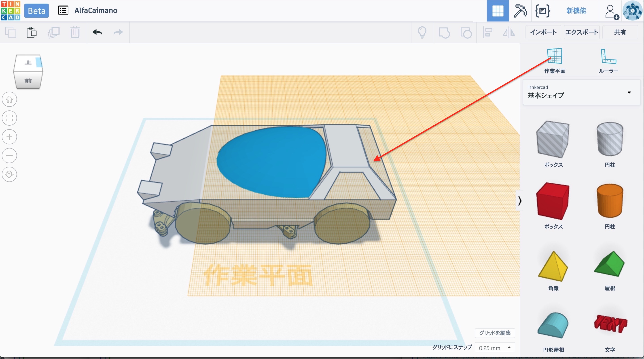Open the 新機能 menu item
Image resolution: width=644 pixels, height=359 pixels.
coord(576,11)
